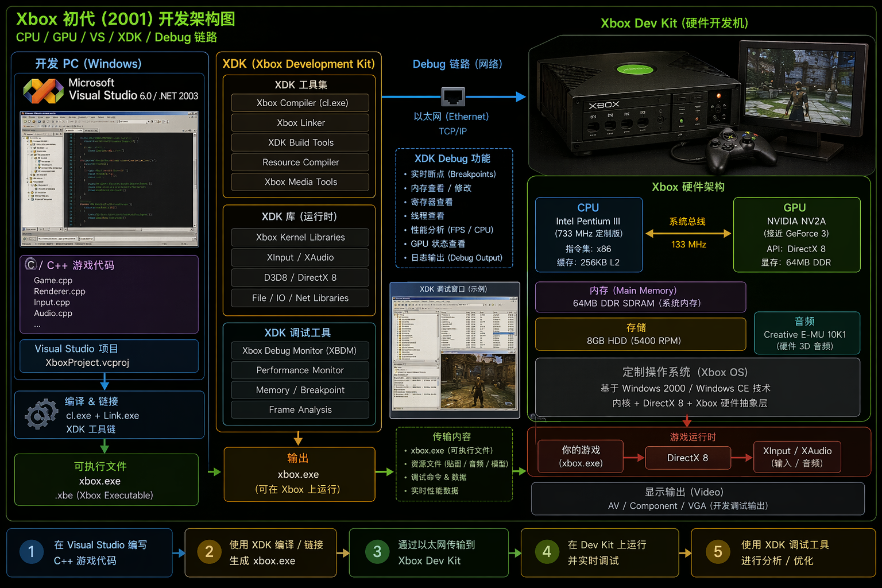The image size is (882, 588).
Task: Select the Input.cpp file name
Action: click(52, 302)
